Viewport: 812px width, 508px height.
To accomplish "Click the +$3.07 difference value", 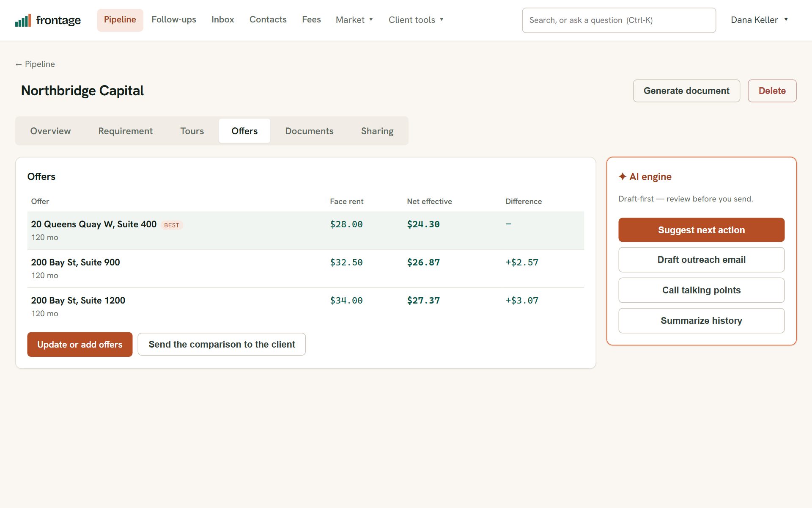I will (x=522, y=301).
